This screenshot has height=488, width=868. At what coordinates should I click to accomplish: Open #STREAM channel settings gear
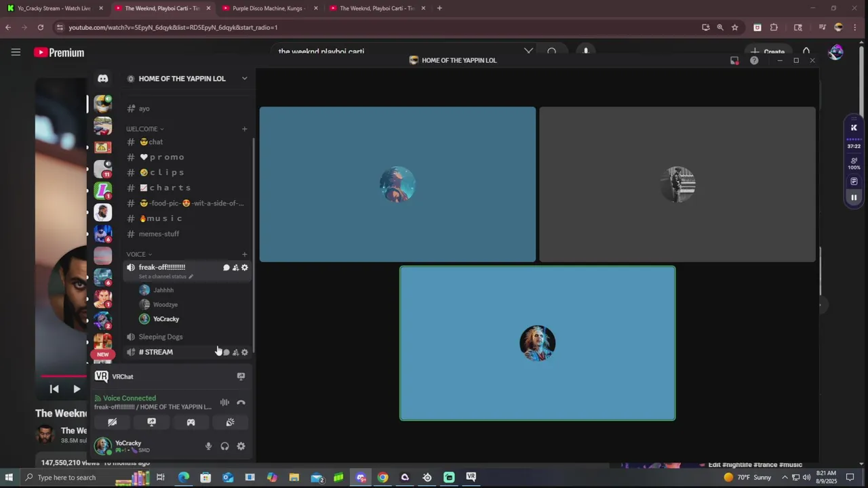click(245, 352)
